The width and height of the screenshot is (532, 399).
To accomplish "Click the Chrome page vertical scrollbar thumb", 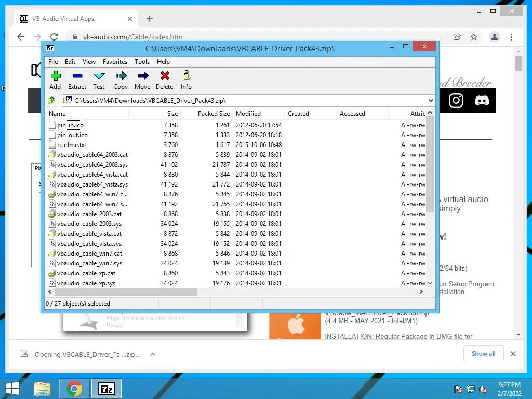I will [518, 63].
